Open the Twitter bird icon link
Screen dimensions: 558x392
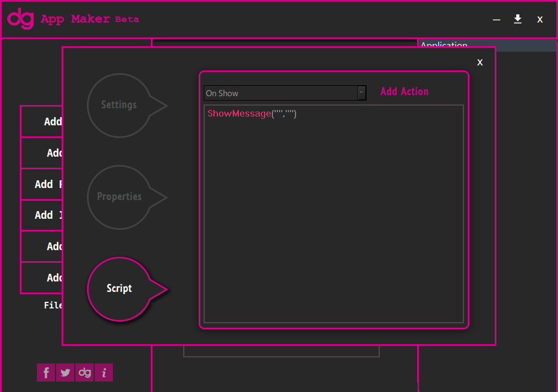(65, 372)
